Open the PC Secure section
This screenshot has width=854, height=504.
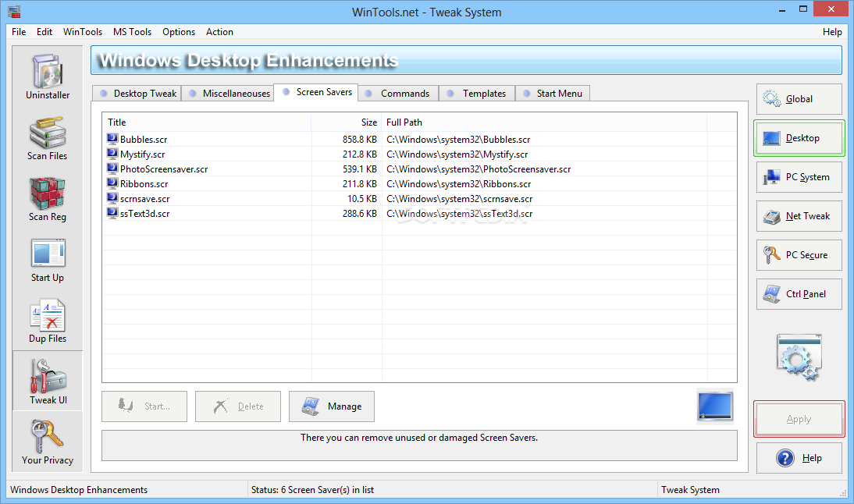pyautogui.click(x=799, y=255)
